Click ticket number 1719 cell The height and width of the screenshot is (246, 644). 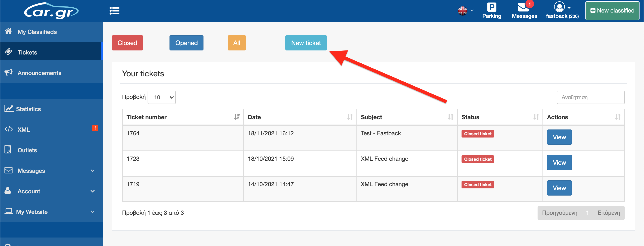183,189
